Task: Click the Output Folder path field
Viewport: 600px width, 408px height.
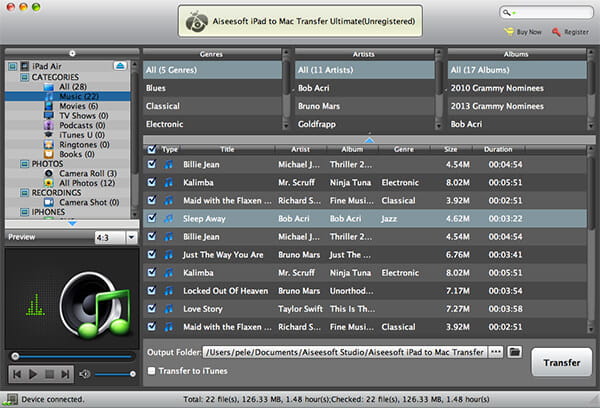Action: pyautogui.click(x=345, y=352)
